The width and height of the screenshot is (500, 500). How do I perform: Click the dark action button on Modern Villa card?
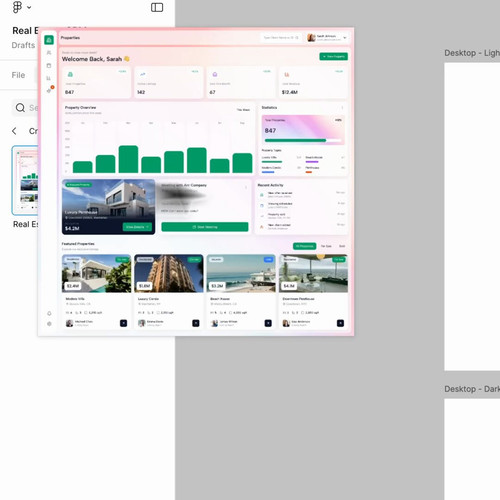pos(123,323)
